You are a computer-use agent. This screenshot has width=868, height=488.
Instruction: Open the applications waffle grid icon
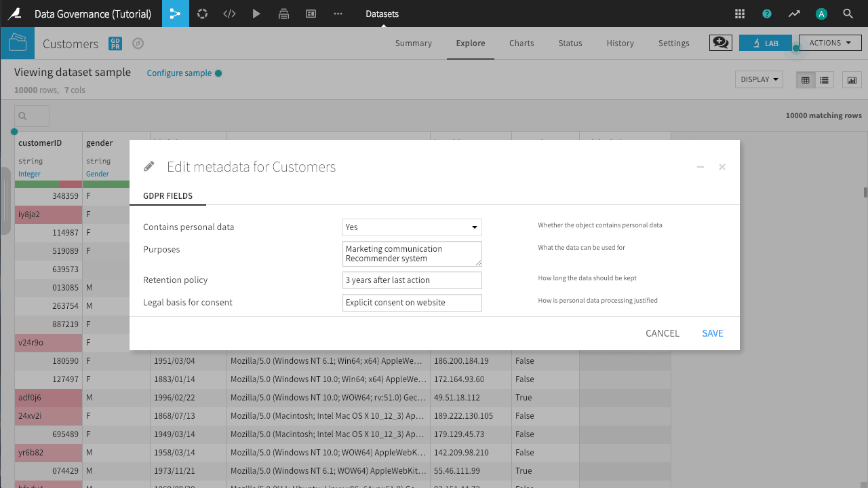coord(739,14)
